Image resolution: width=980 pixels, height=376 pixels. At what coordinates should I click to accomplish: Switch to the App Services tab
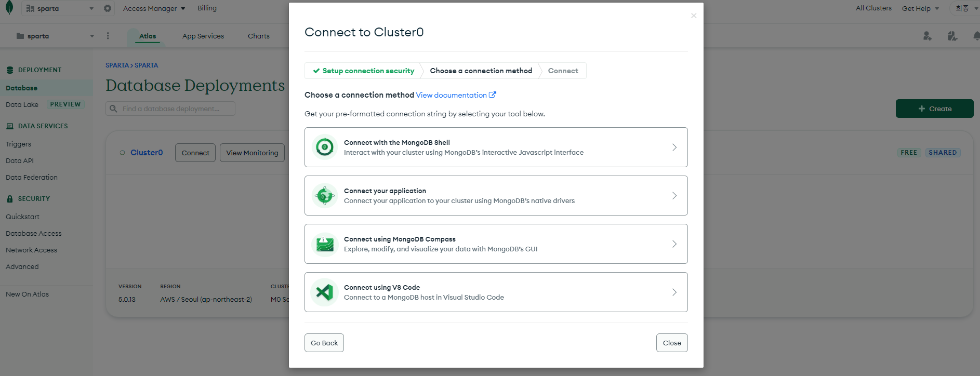click(x=203, y=36)
